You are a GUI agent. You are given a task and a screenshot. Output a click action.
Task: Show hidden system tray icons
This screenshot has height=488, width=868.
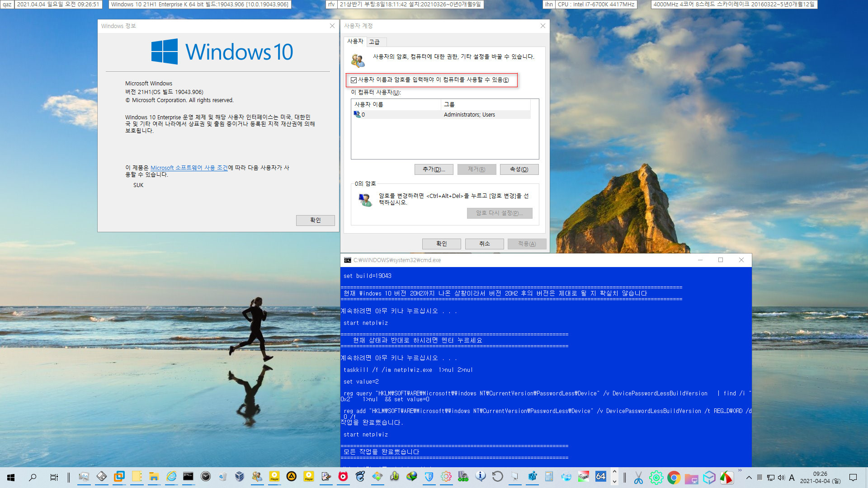coord(749,478)
